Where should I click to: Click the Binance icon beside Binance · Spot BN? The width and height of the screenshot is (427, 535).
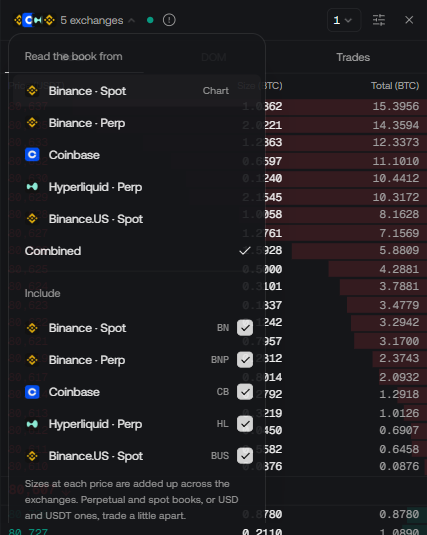(32, 328)
